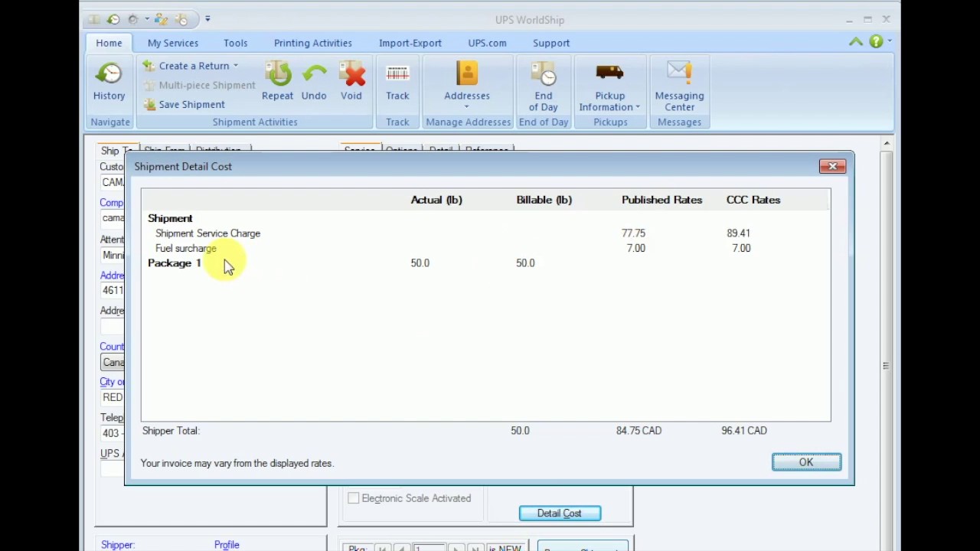Expand the Pickup Information dropdown arrow

tap(638, 107)
